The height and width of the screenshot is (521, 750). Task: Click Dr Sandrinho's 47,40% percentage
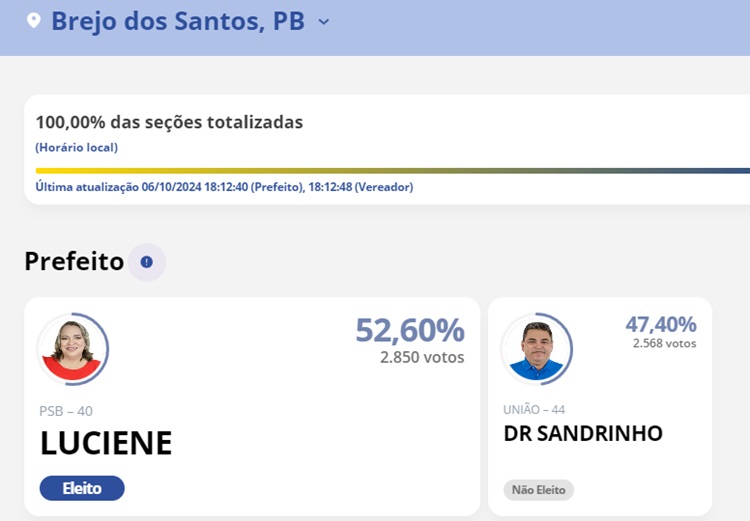(x=660, y=324)
